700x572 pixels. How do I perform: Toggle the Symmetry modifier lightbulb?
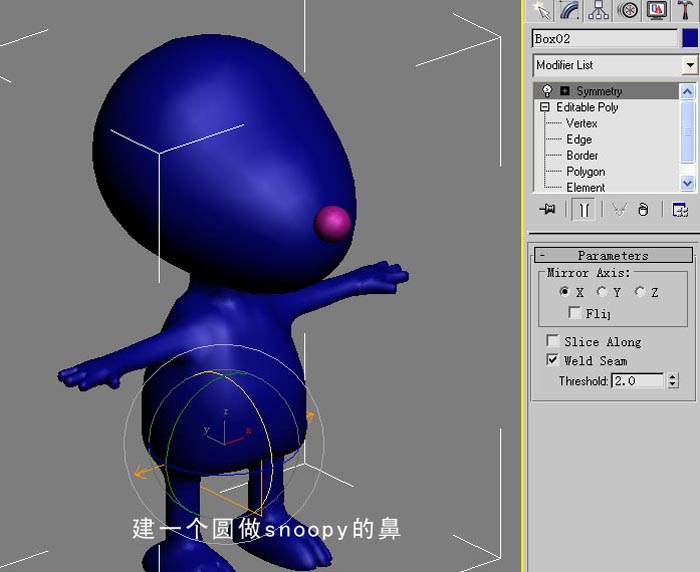pos(547,91)
